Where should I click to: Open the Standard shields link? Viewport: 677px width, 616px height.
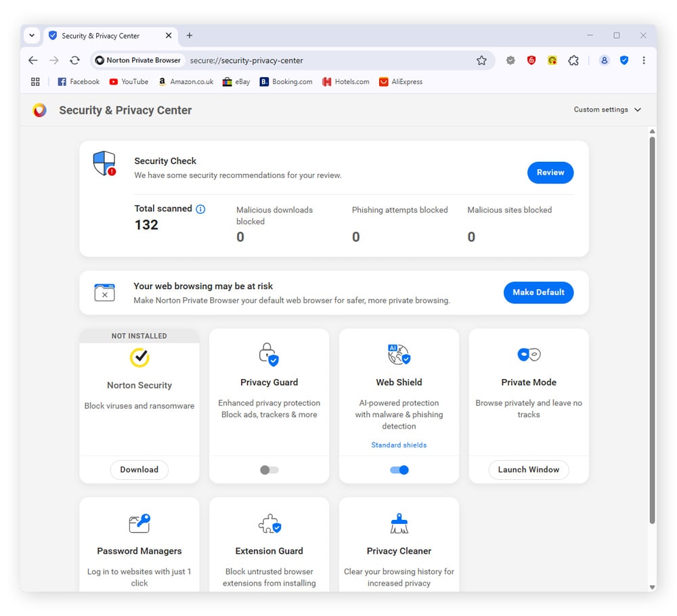tap(399, 445)
